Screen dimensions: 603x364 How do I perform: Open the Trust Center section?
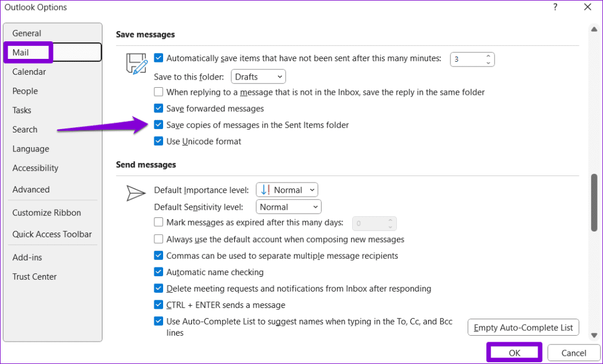tap(34, 276)
